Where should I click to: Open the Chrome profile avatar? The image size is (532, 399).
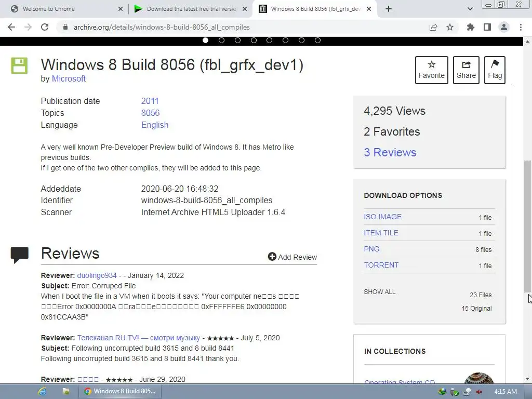(x=504, y=27)
